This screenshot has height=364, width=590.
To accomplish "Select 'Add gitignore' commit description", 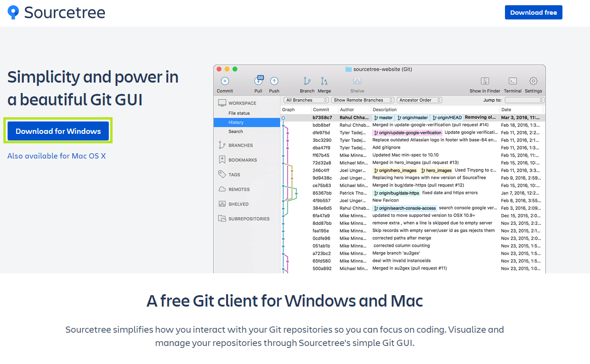I will coord(386,148).
